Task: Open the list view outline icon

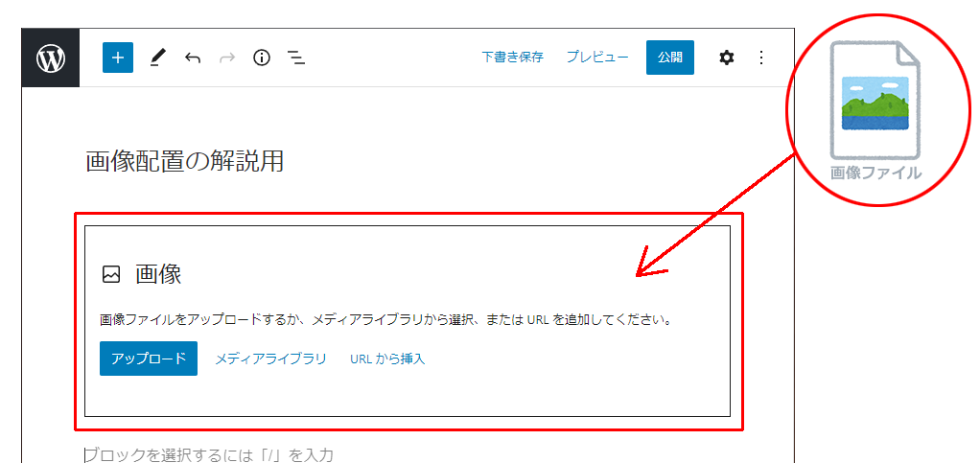Action: 296,58
